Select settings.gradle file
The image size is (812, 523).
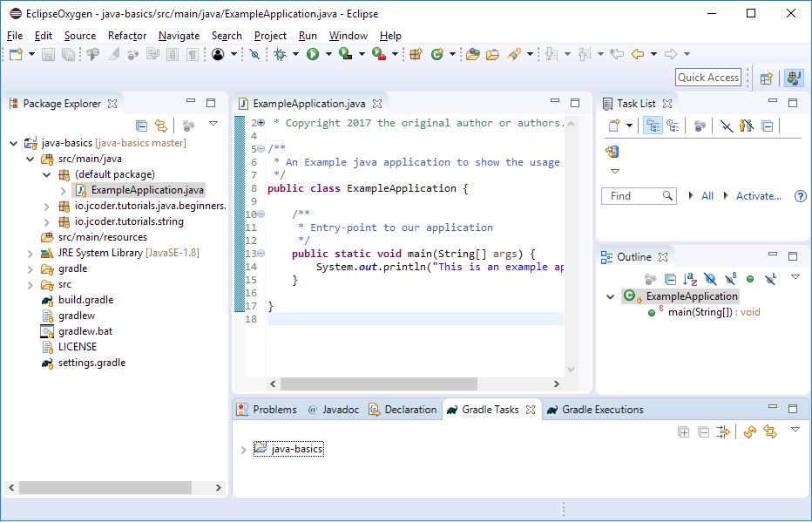[91, 363]
